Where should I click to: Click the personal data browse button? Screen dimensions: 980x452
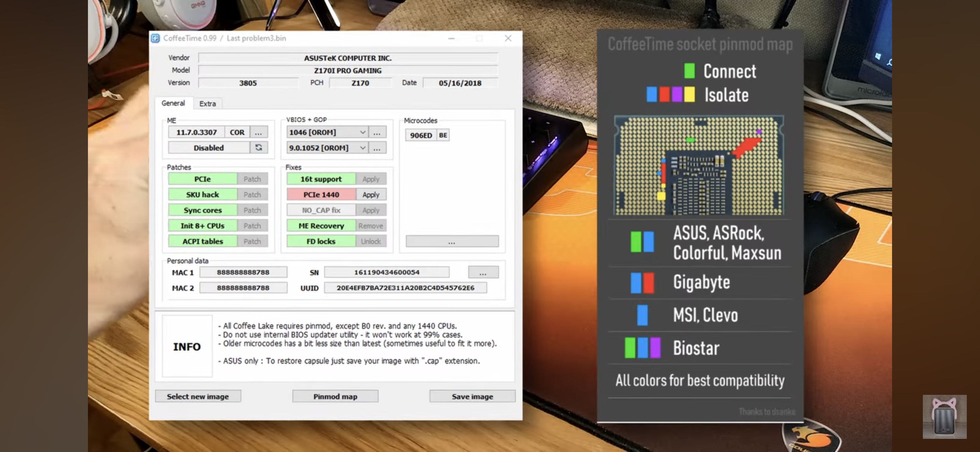click(483, 272)
